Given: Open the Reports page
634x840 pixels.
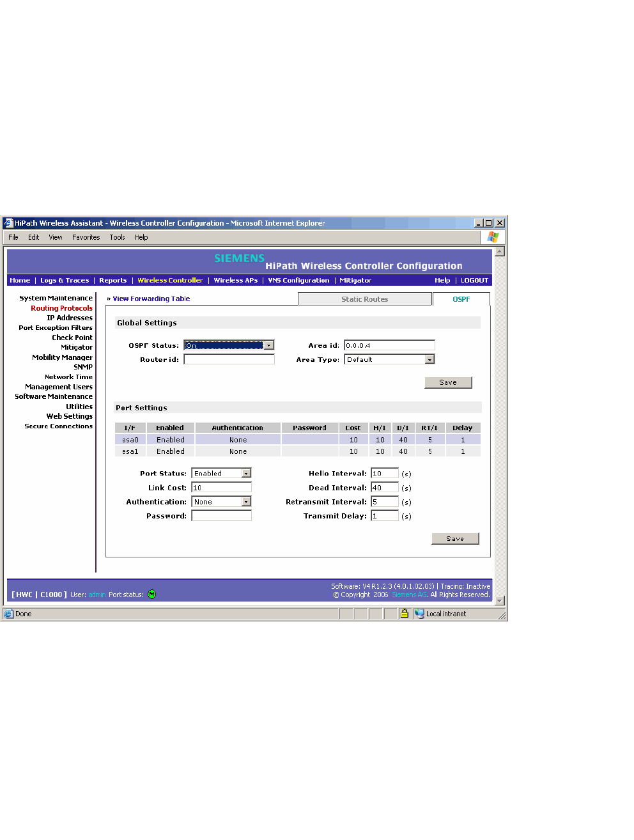Looking at the screenshot, I should 113,280.
